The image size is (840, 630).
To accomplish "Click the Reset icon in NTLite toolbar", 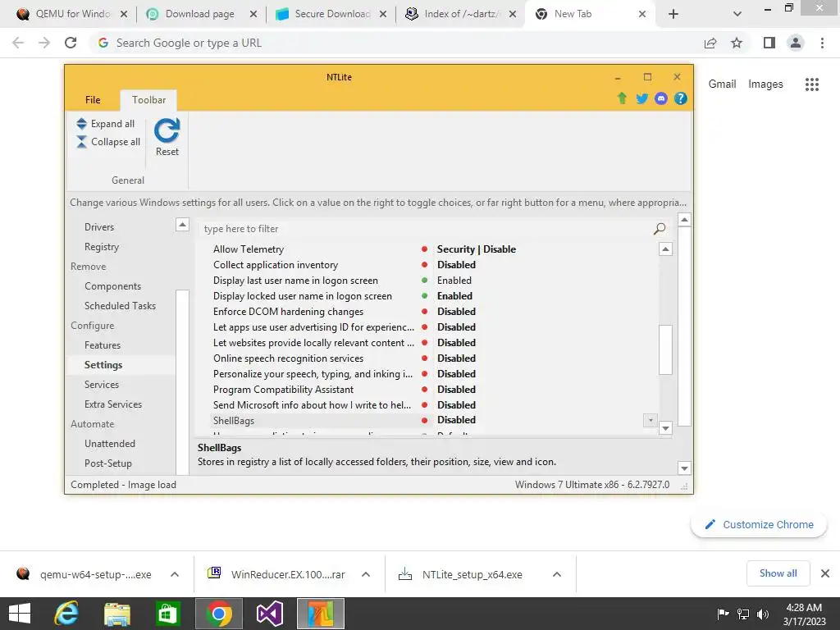I will 167,137.
